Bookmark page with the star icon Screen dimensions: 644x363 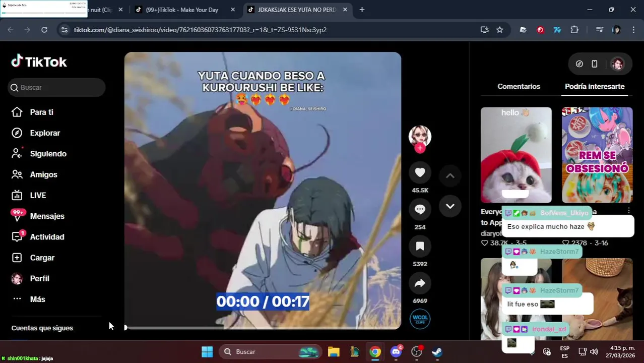click(x=499, y=30)
